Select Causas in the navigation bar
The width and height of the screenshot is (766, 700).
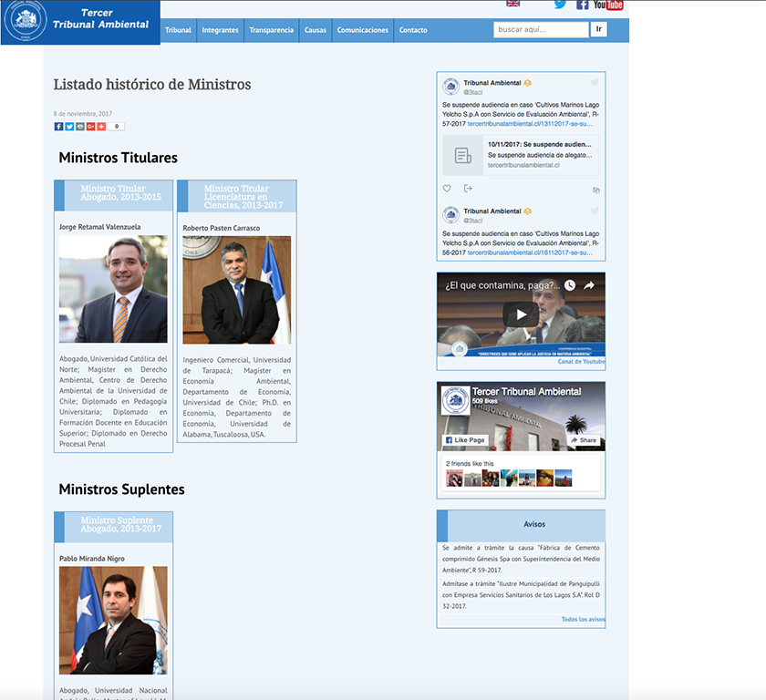coord(316,30)
